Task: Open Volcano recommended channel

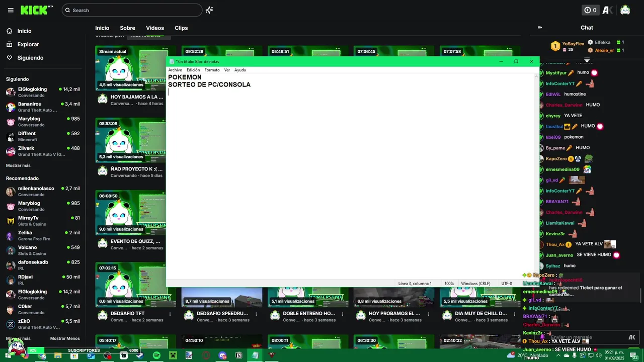Action: tap(43, 250)
